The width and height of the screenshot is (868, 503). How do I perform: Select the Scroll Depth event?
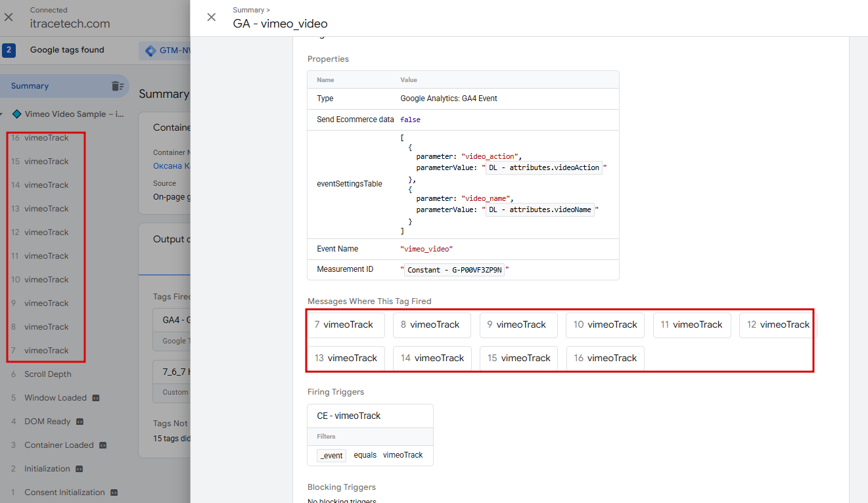[x=47, y=374]
